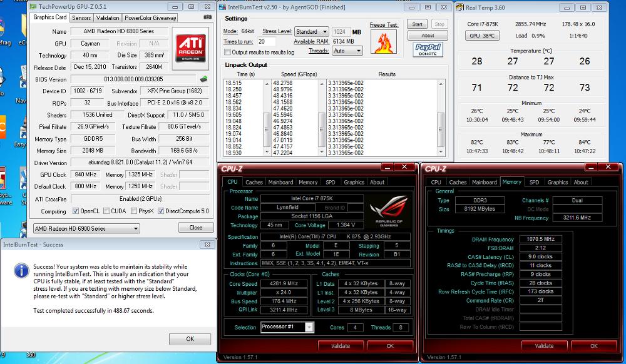626x364 pixels.
Task: Click the Driver Version field in GPU-Z
Action: pyautogui.click(x=140, y=162)
